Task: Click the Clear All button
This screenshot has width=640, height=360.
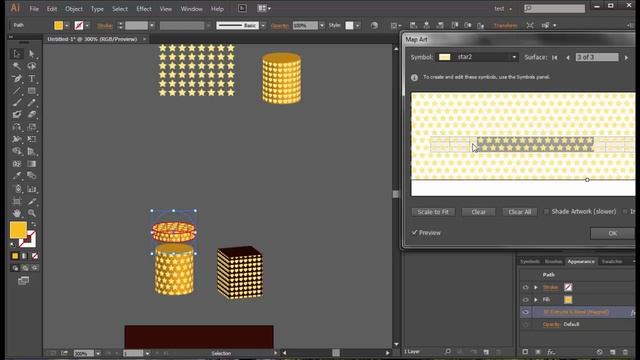Action: click(520, 212)
